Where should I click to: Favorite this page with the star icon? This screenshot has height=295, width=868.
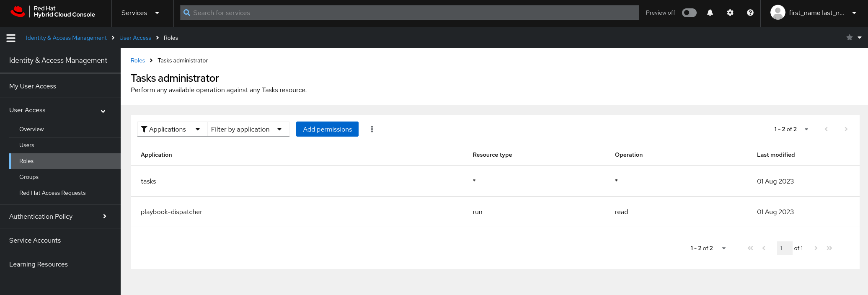[849, 38]
